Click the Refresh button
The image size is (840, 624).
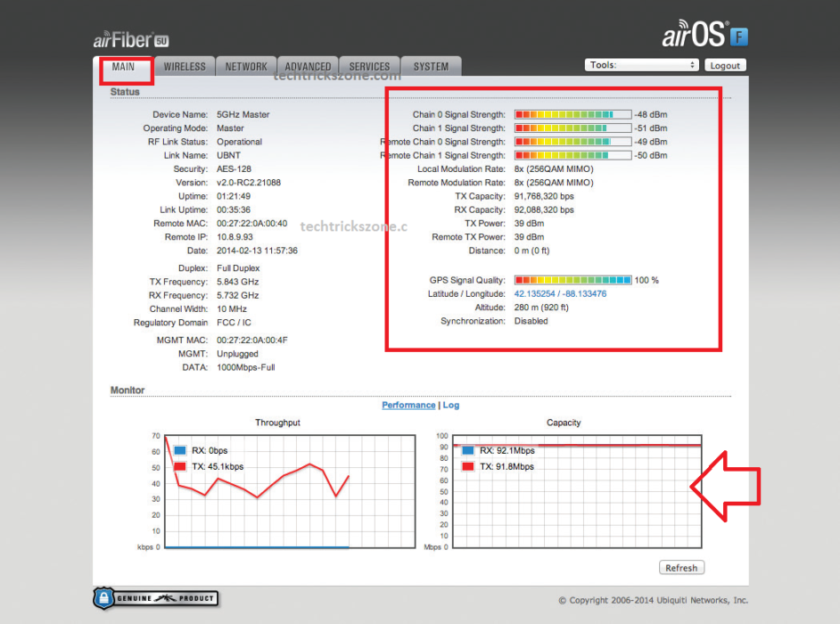pyautogui.click(x=681, y=568)
